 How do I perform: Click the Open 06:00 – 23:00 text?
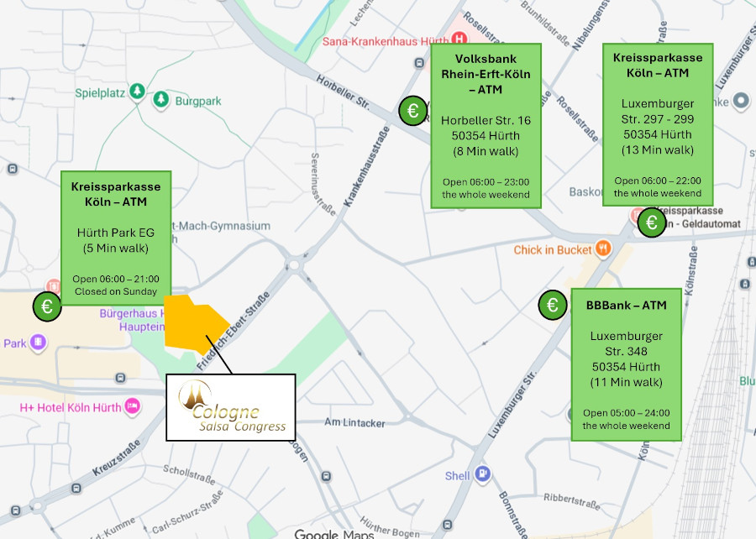486,182
